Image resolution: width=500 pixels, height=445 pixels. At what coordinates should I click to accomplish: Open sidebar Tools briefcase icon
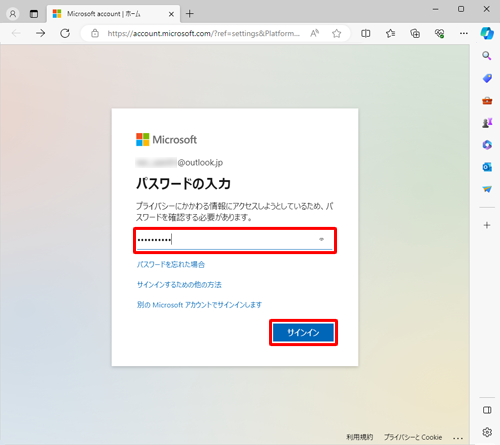pos(487,101)
